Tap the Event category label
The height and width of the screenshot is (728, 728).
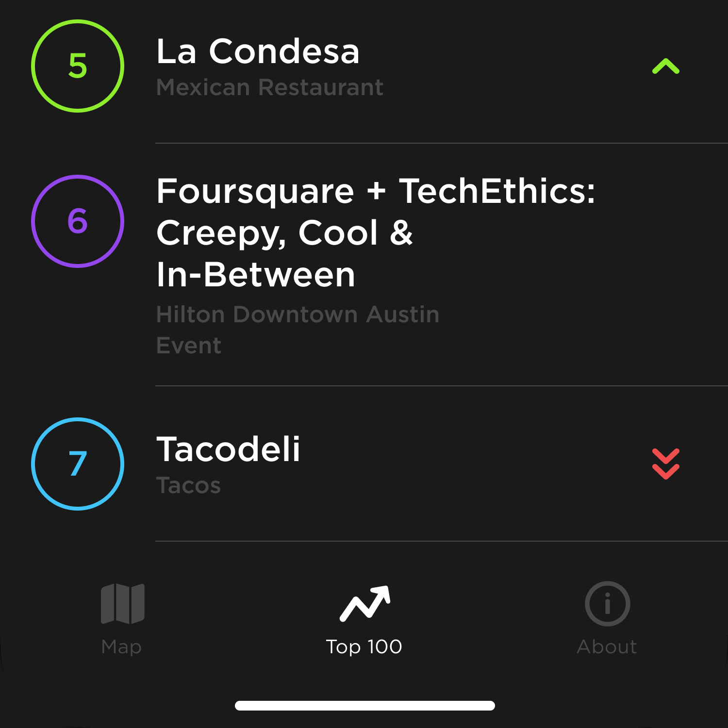[189, 346]
